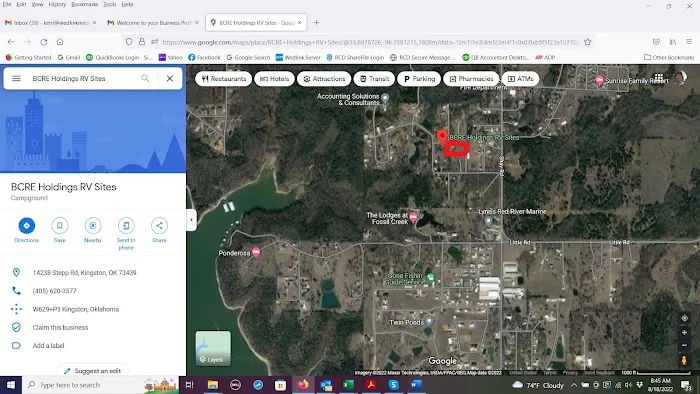700x394 pixels.
Task: Open Wedlink Server bookmark
Action: click(x=298, y=58)
